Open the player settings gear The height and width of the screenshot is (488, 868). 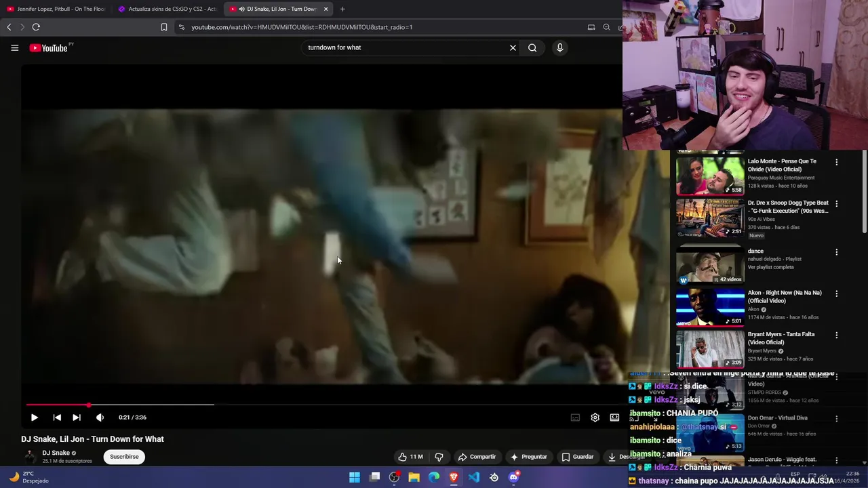595,418
